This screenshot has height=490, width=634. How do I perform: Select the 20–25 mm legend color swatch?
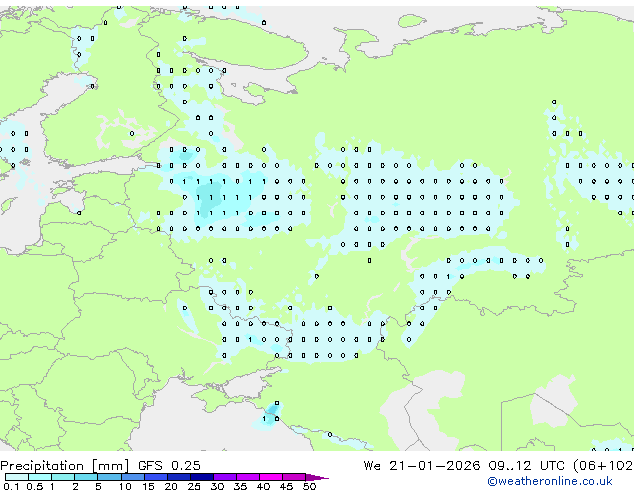179,477
